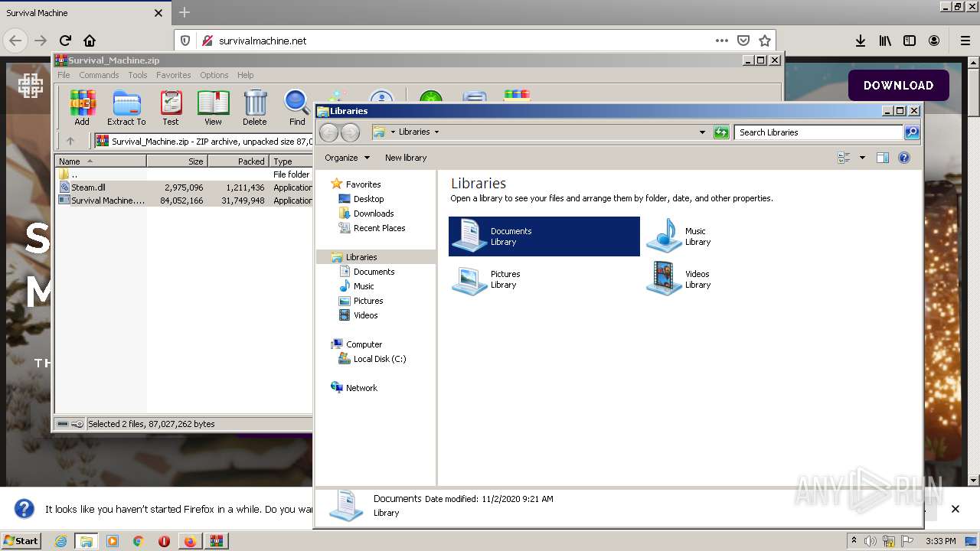Sort WinRAR list by Packed column

238,161
